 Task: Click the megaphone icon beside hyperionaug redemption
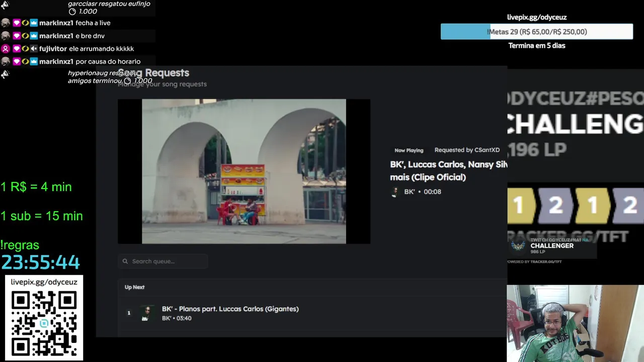click(5, 74)
